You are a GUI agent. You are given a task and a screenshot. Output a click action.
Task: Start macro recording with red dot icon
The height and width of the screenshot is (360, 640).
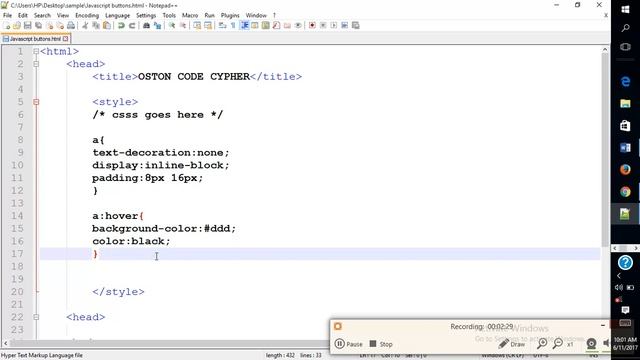point(312,25)
